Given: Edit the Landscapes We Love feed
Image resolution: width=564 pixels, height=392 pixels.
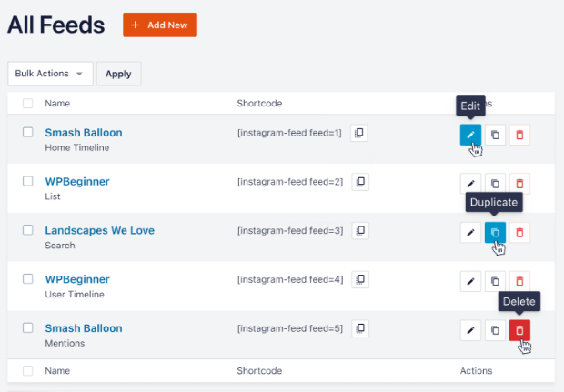Looking at the screenshot, I should click(x=470, y=233).
